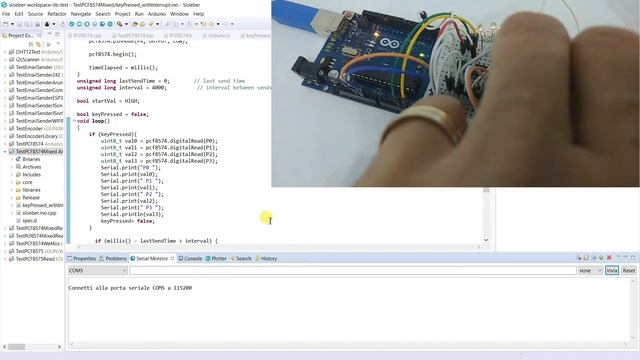Open the Refactor menu
The image size is (640, 360).
(57, 14)
